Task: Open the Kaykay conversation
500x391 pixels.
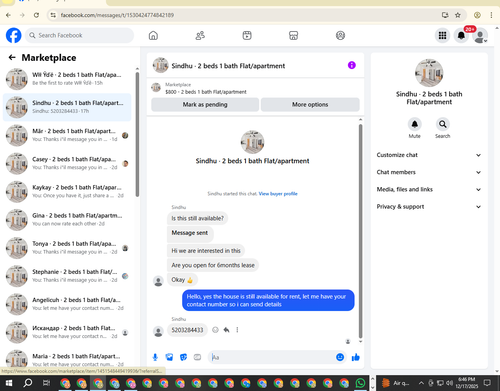Action: pyautogui.click(x=67, y=192)
